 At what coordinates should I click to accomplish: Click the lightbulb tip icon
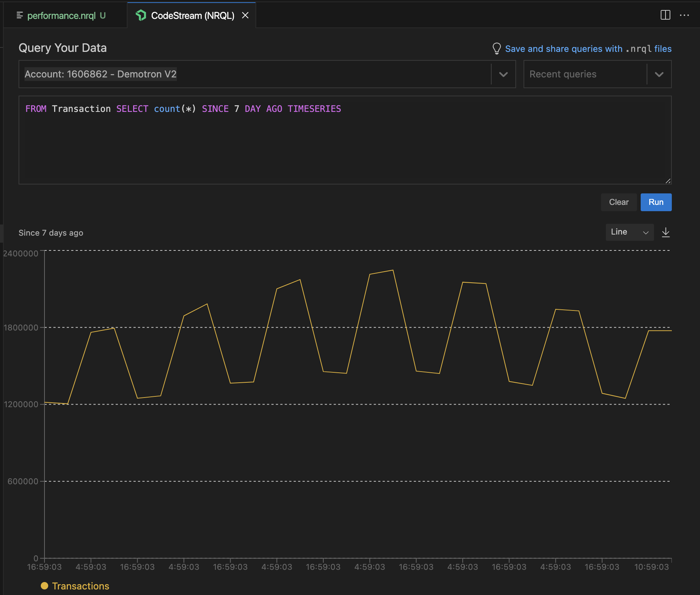[x=496, y=49]
